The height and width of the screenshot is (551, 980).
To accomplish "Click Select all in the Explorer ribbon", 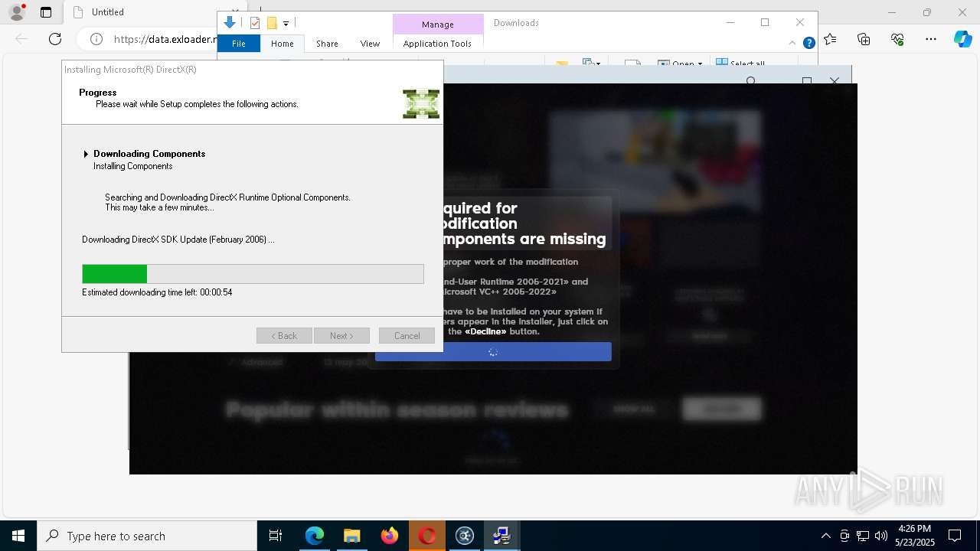I will 740,64.
